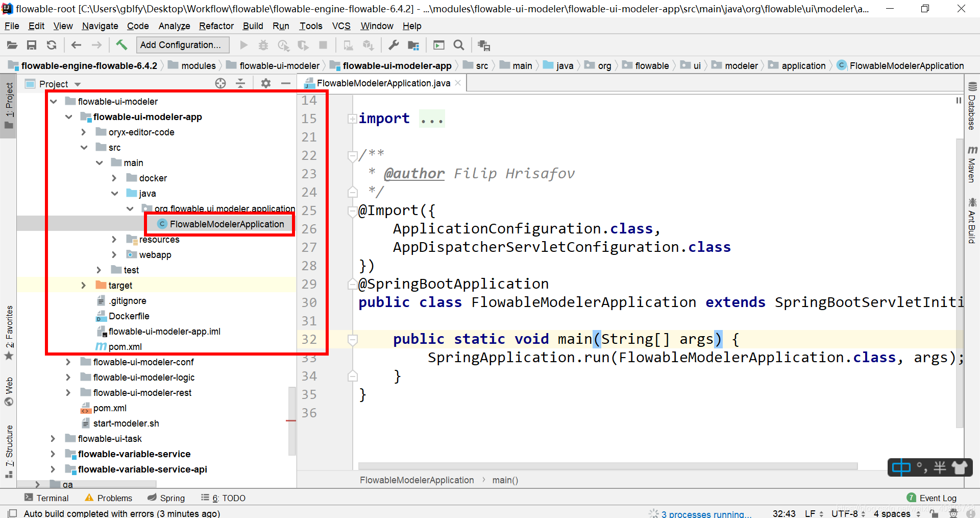Click the Run play icon in toolbar
The image size is (980, 518).
tap(244, 45)
